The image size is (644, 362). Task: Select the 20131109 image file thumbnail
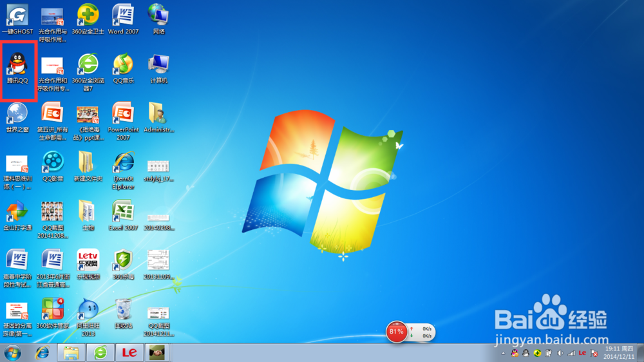[x=158, y=265]
